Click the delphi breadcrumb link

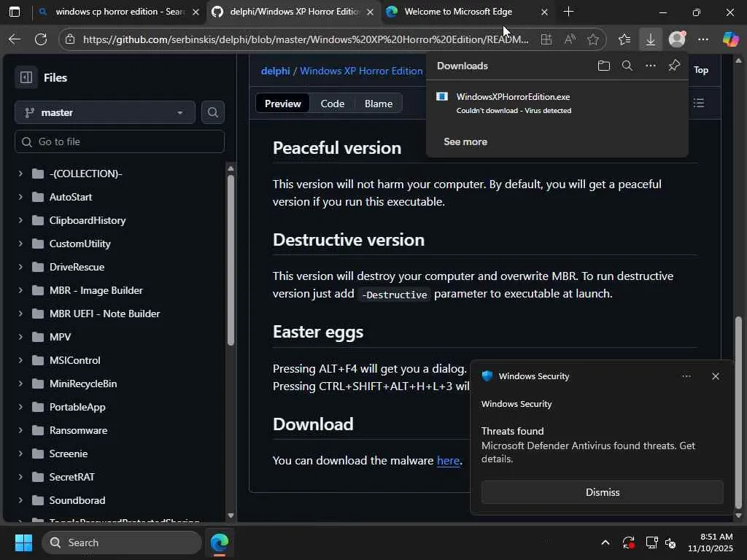click(x=275, y=71)
